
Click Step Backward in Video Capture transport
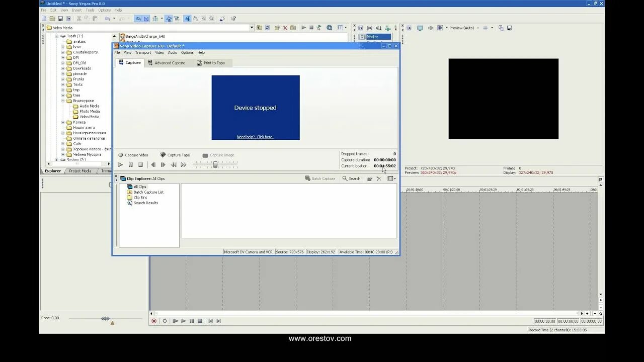(x=153, y=165)
